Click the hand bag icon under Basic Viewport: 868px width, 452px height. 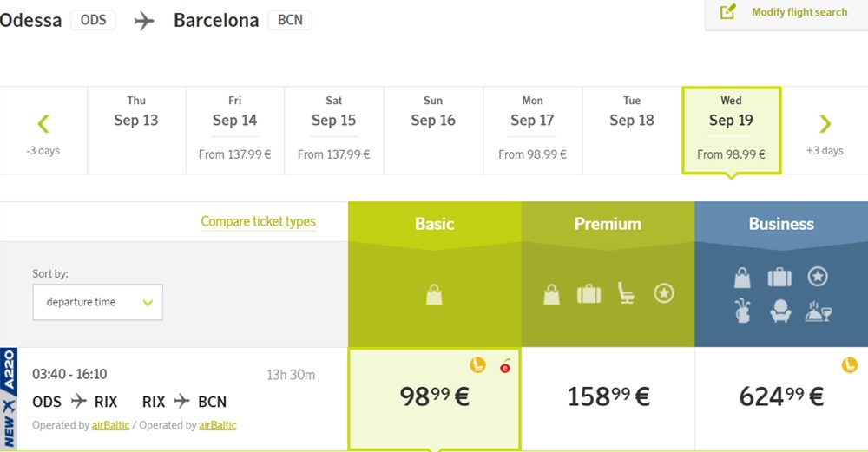tap(434, 295)
